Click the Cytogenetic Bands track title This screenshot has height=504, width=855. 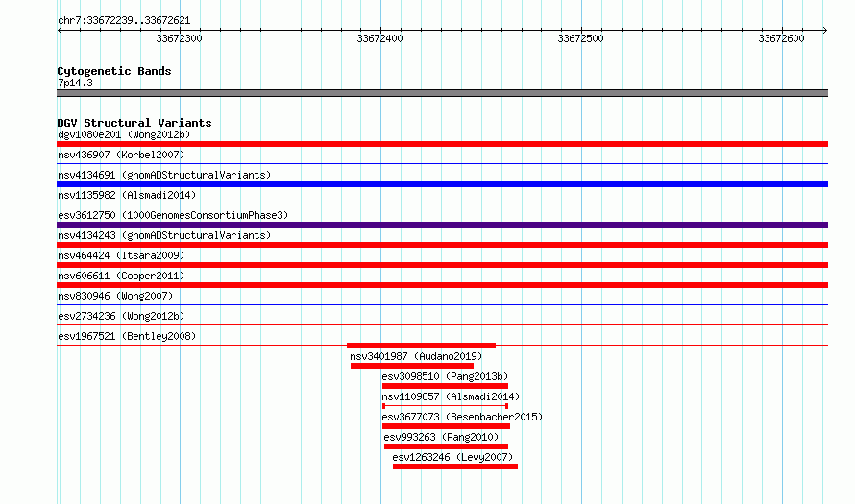click(114, 71)
